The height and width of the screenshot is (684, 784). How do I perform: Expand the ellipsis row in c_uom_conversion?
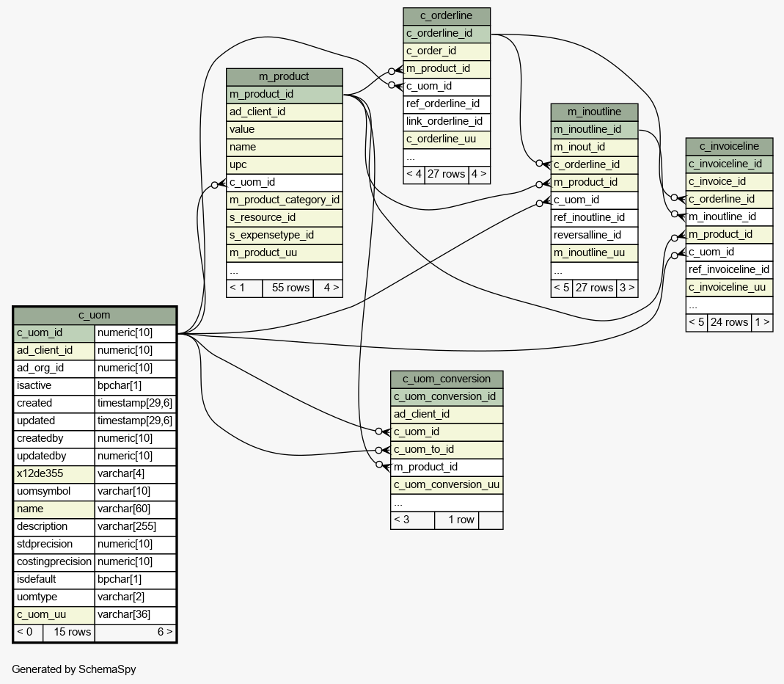[446, 503]
